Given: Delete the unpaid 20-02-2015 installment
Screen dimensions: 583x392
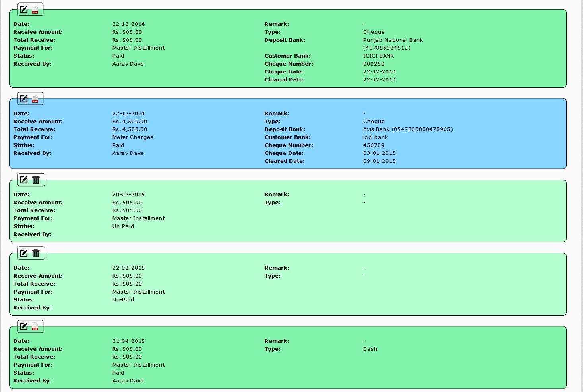Looking at the screenshot, I should pyautogui.click(x=36, y=180).
